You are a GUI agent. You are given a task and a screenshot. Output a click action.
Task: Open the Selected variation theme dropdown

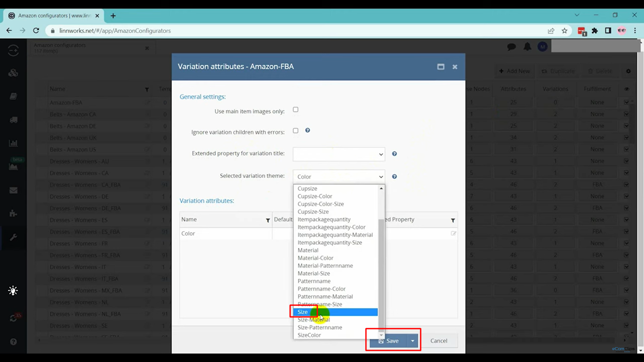pyautogui.click(x=339, y=177)
